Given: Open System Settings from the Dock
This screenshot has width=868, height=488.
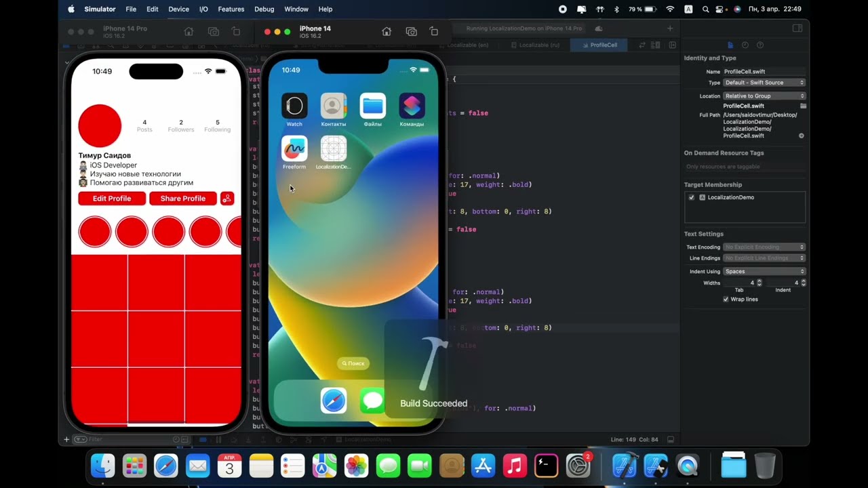Looking at the screenshot, I should click(578, 466).
